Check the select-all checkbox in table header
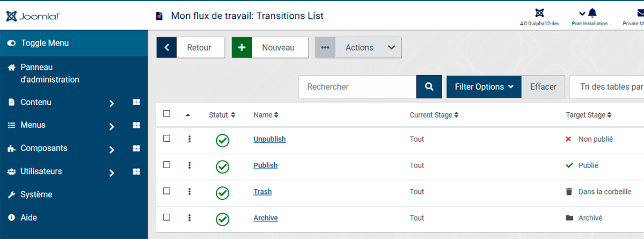The image size is (644, 239). click(167, 114)
